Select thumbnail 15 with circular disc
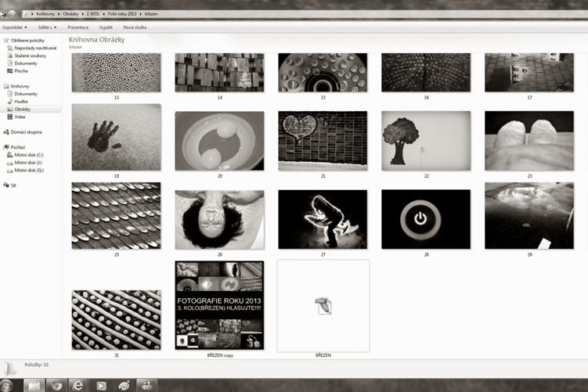 [x=323, y=72]
